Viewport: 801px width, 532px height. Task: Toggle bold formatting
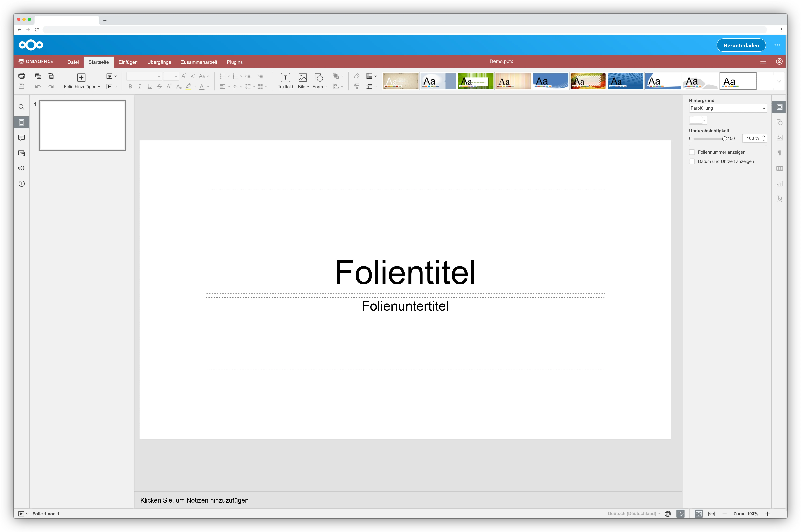click(x=130, y=87)
